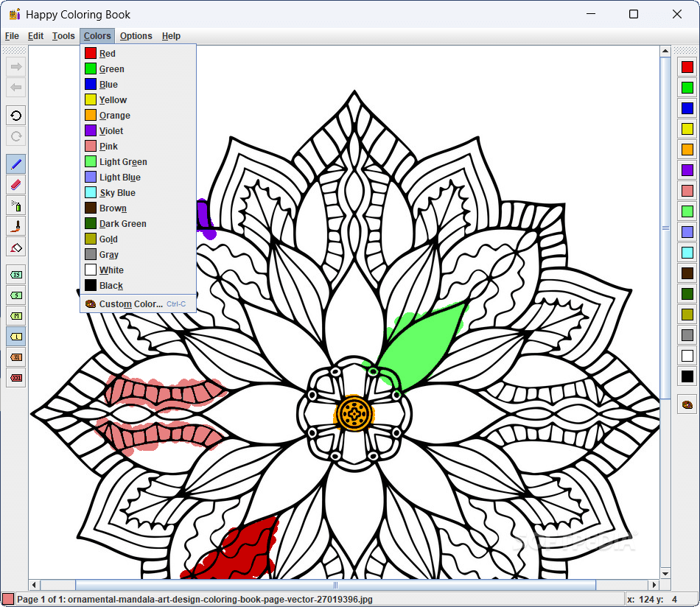Pick the dark green swatch in right palette

687,294
